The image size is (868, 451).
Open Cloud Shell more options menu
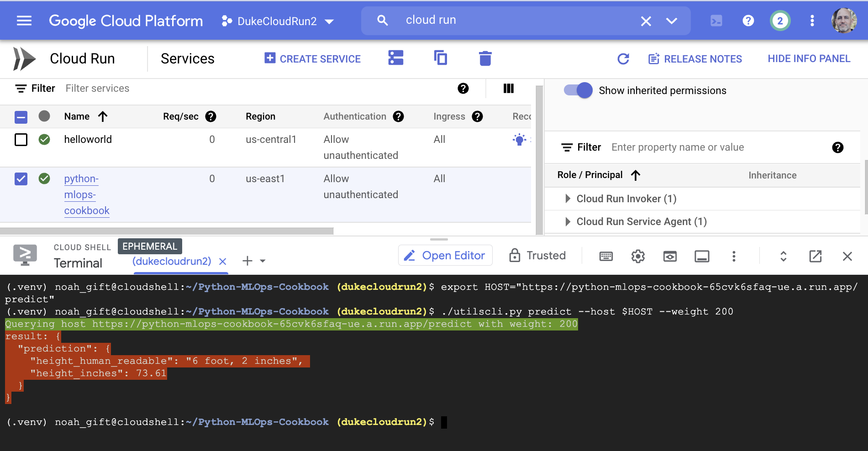pyautogui.click(x=734, y=256)
